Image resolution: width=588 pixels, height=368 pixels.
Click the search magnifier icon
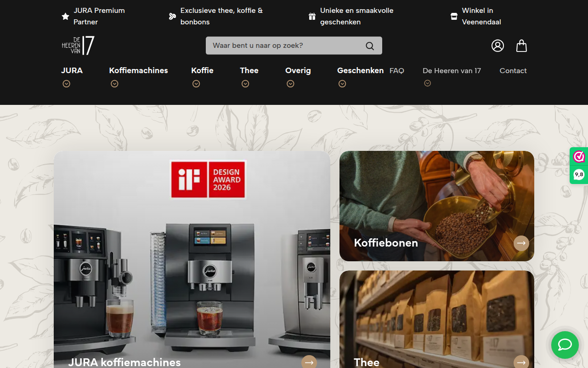point(370,46)
